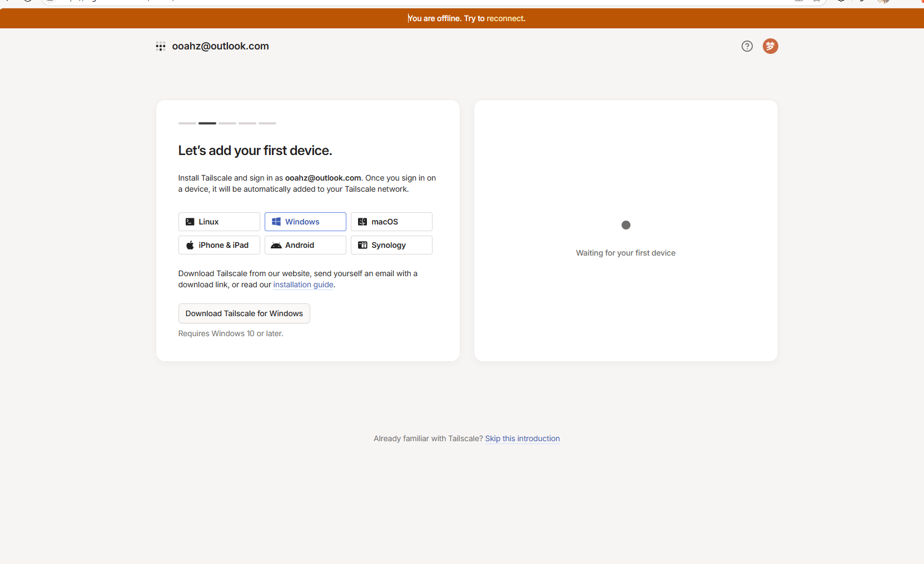Click the active second progress step indicator
The width and height of the screenshot is (924, 564).
coord(207,123)
